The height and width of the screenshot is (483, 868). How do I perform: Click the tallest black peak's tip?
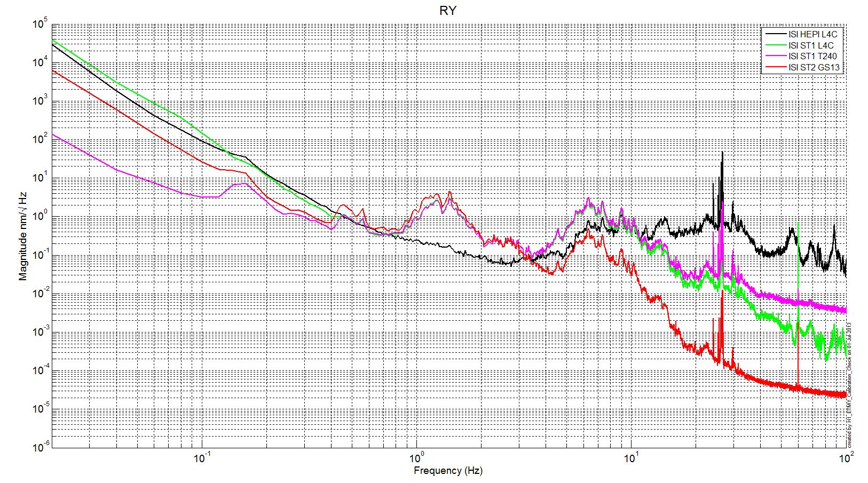point(722,153)
